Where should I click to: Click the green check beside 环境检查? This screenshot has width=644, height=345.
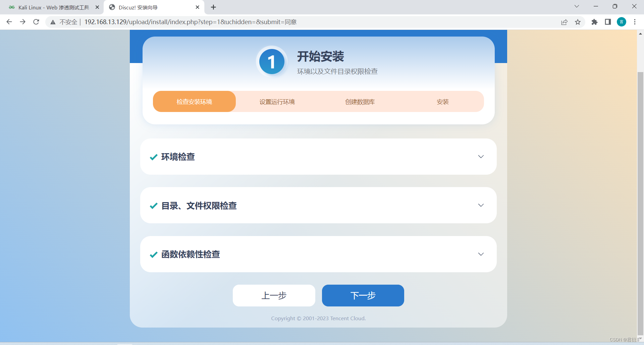(x=154, y=157)
